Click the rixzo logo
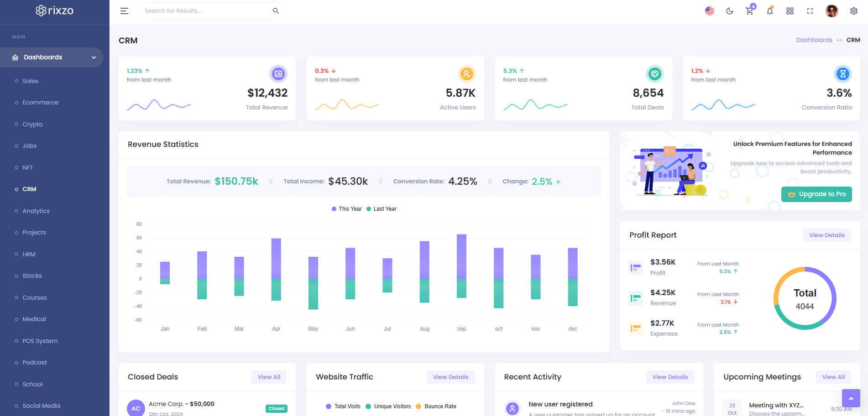Screen dimensions: 868x416 pyautogui.click(x=54, y=10)
